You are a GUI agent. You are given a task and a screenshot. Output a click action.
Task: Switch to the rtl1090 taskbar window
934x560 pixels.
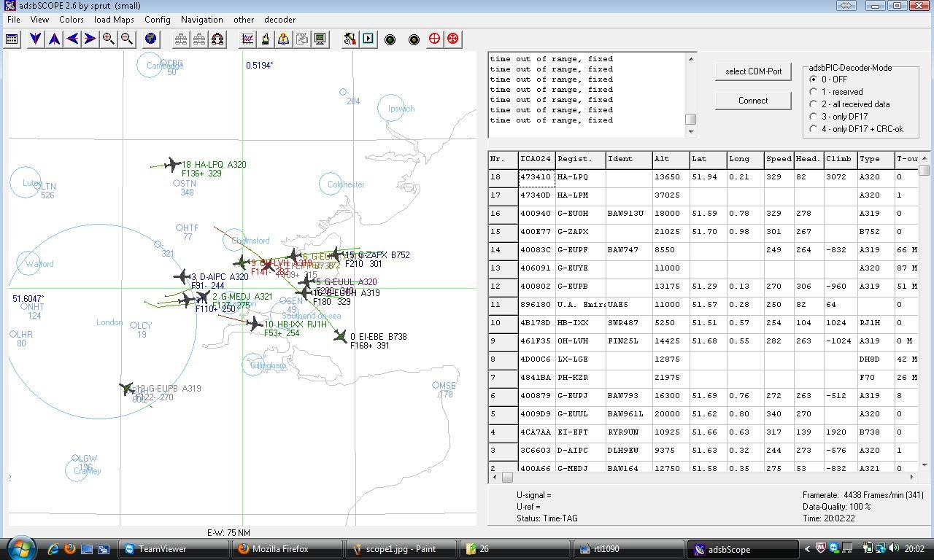point(630,549)
